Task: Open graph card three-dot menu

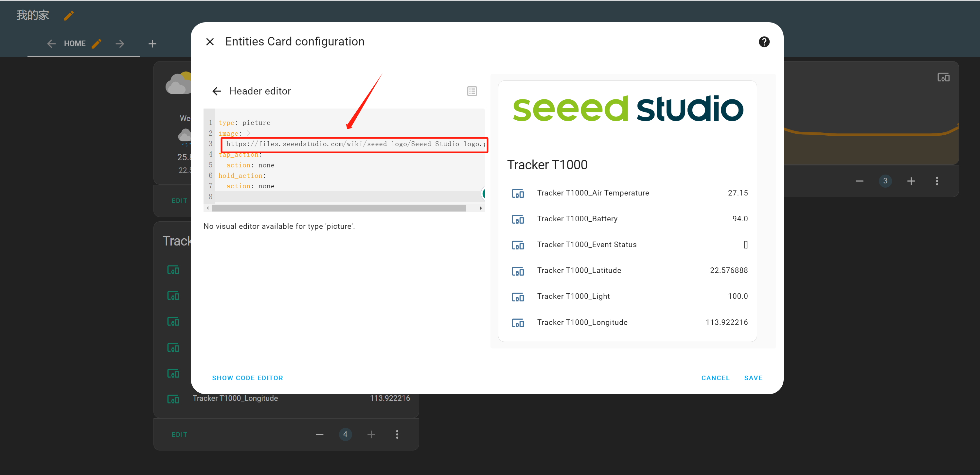Action: point(936,181)
